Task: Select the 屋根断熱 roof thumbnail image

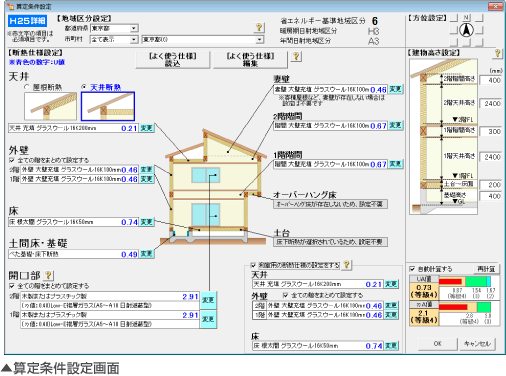Action: click(x=50, y=106)
